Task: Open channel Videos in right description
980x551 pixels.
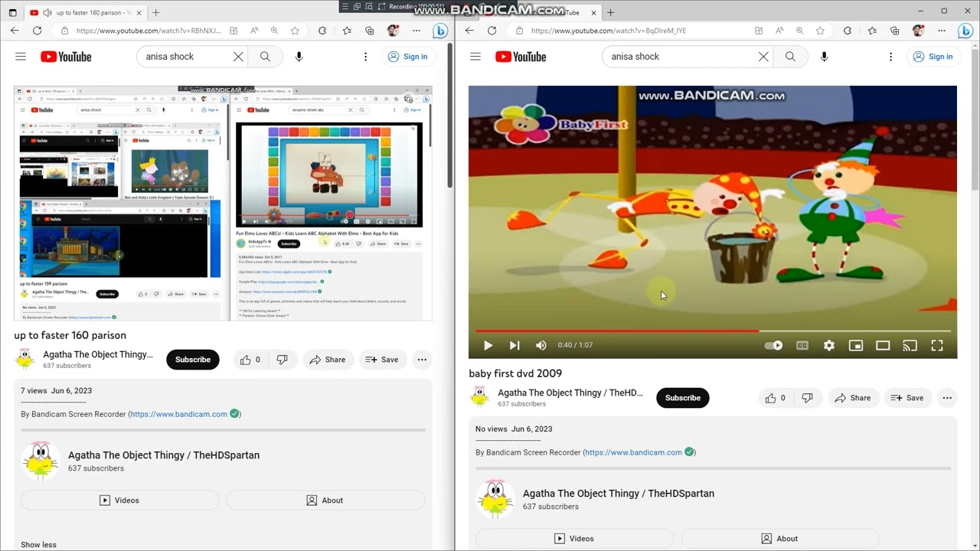Action: (x=574, y=539)
